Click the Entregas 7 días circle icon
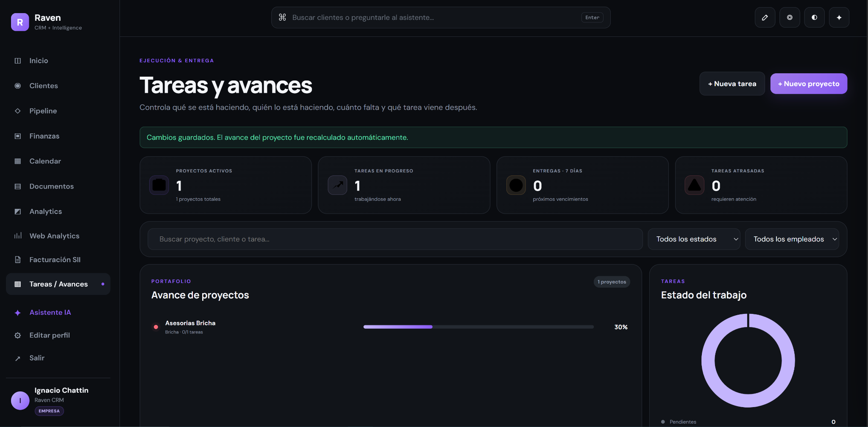This screenshot has width=868, height=427. pyautogui.click(x=516, y=185)
